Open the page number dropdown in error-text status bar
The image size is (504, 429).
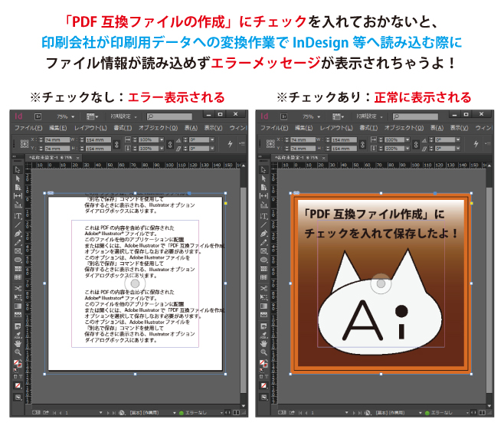100,413
